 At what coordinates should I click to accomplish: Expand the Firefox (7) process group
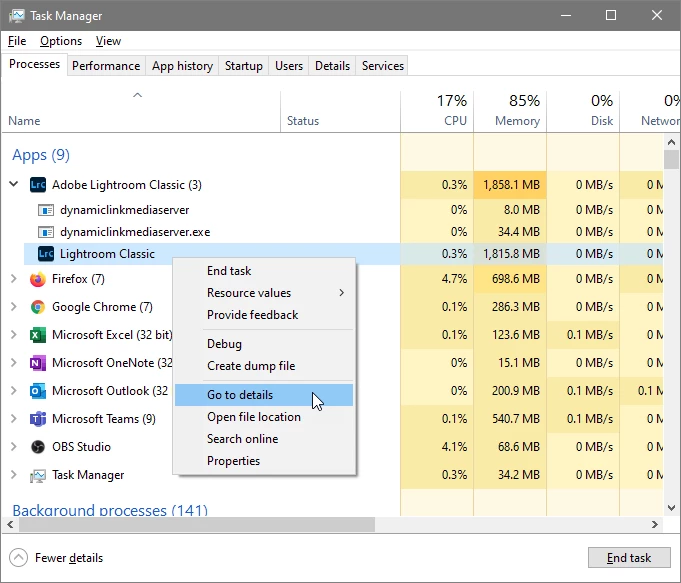click(14, 279)
